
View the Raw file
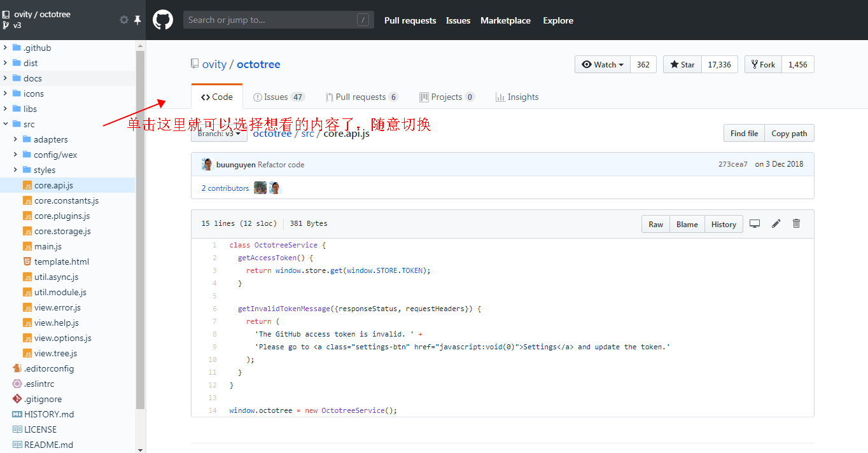pyautogui.click(x=655, y=224)
